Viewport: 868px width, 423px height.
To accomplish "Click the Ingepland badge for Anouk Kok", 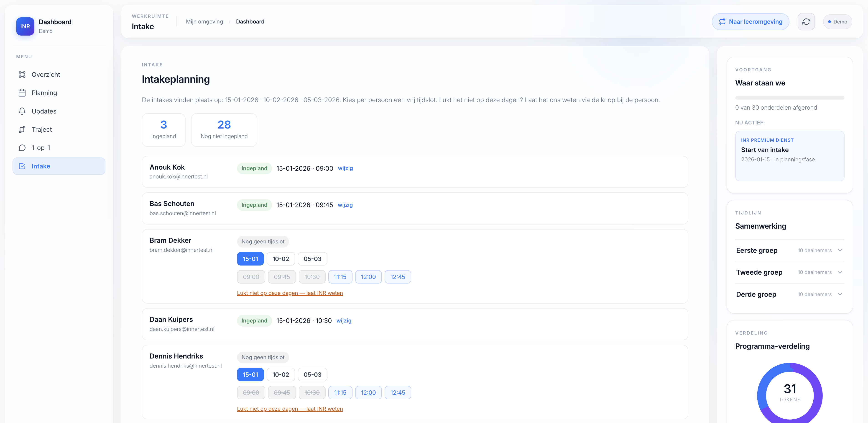I will tap(254, 168).
